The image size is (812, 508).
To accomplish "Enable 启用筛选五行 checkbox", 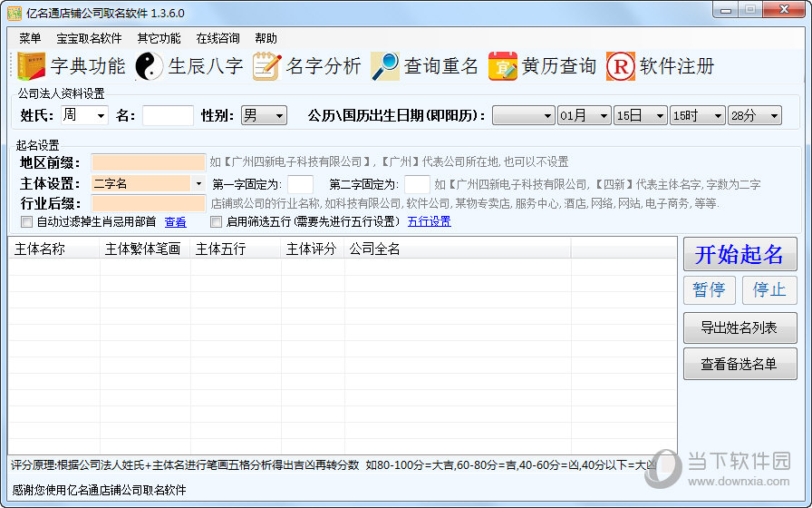I will pos(216,222).
